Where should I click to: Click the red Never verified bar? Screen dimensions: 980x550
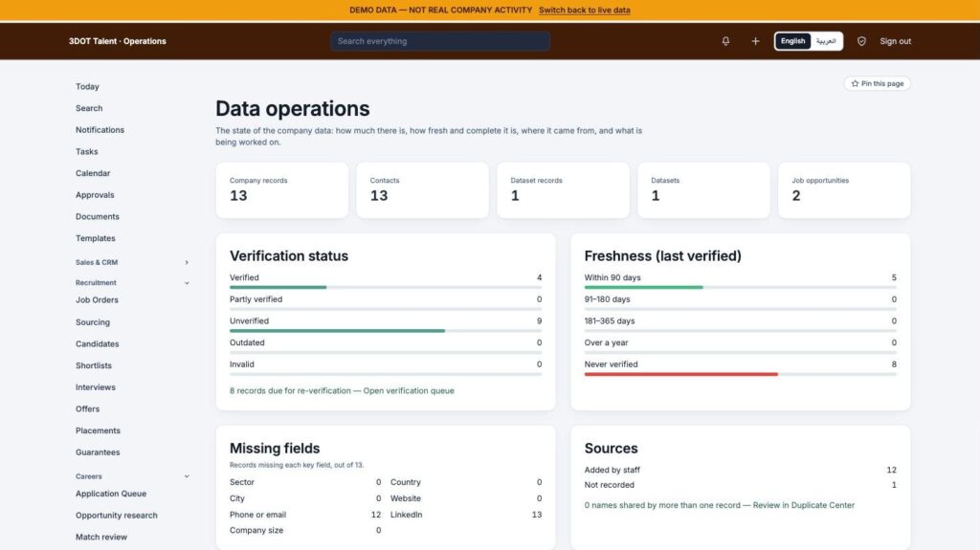point(680,374)
